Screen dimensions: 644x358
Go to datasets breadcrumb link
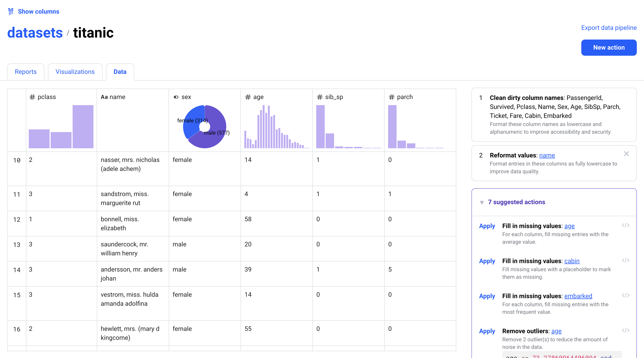[x=35, y=33]
